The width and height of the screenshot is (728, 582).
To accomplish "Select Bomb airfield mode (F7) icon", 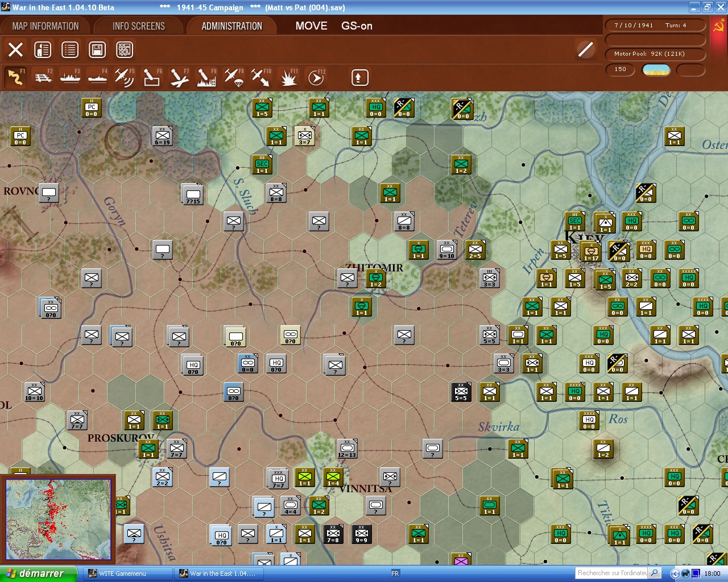I will tap(179, 77).
